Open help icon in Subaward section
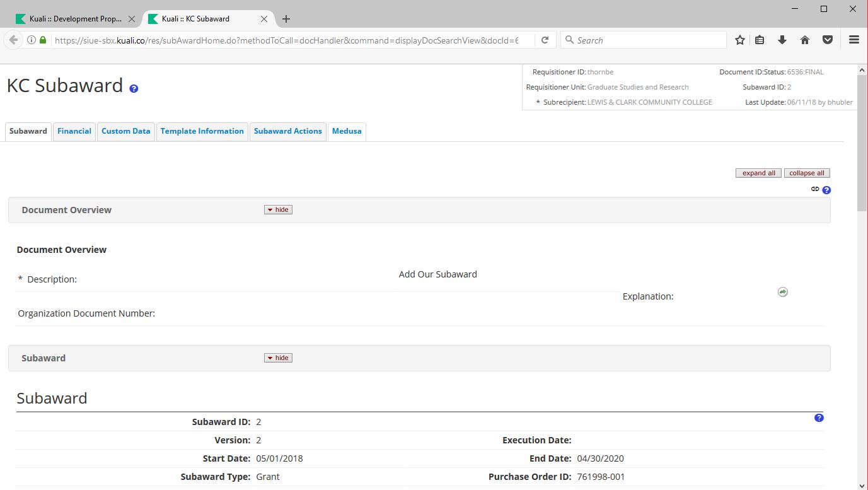 click(819, 417)
